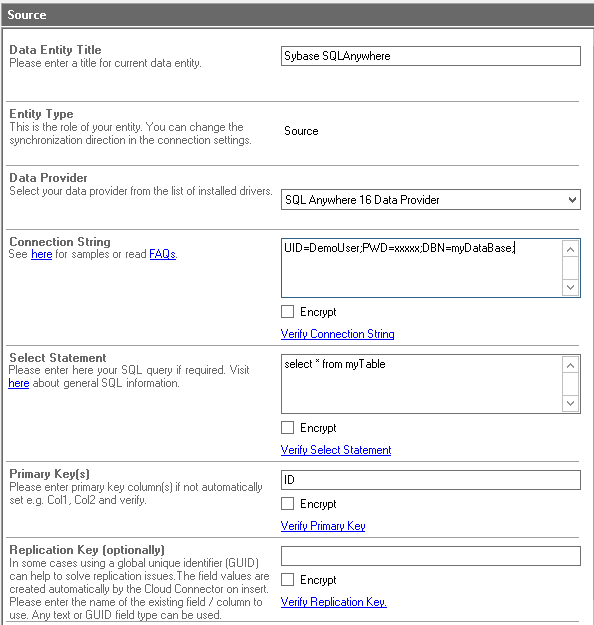Click the 'Data Entity Title' heading label
The width and height of the screenshot is (594, 625).
55,50
